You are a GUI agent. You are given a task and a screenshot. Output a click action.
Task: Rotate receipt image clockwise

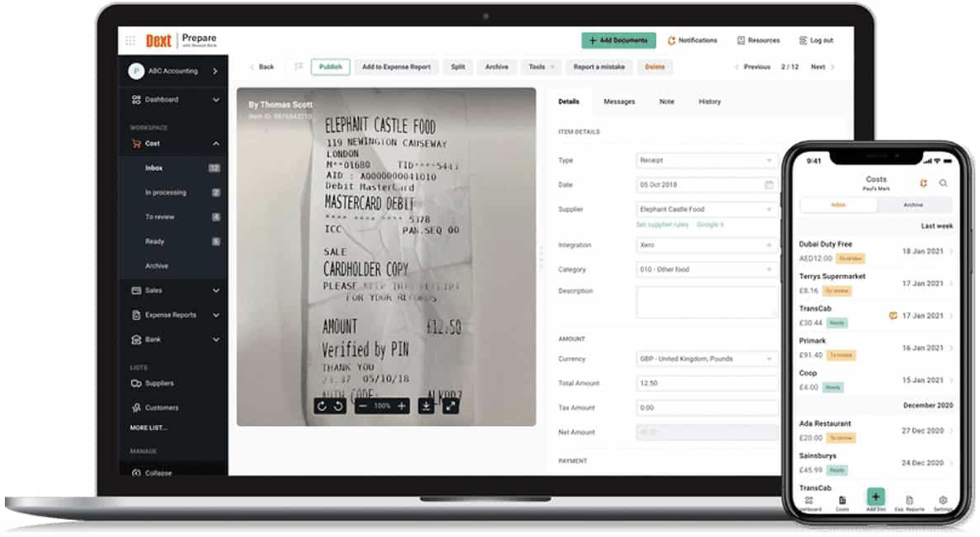point(321,406)
